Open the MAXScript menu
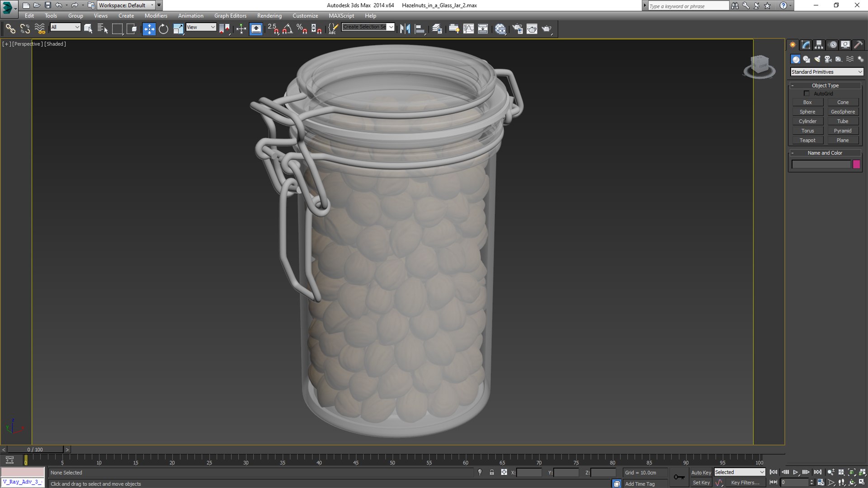Image resolution: width=868 pixels, height=488 pixels. (x=341, y=16)
